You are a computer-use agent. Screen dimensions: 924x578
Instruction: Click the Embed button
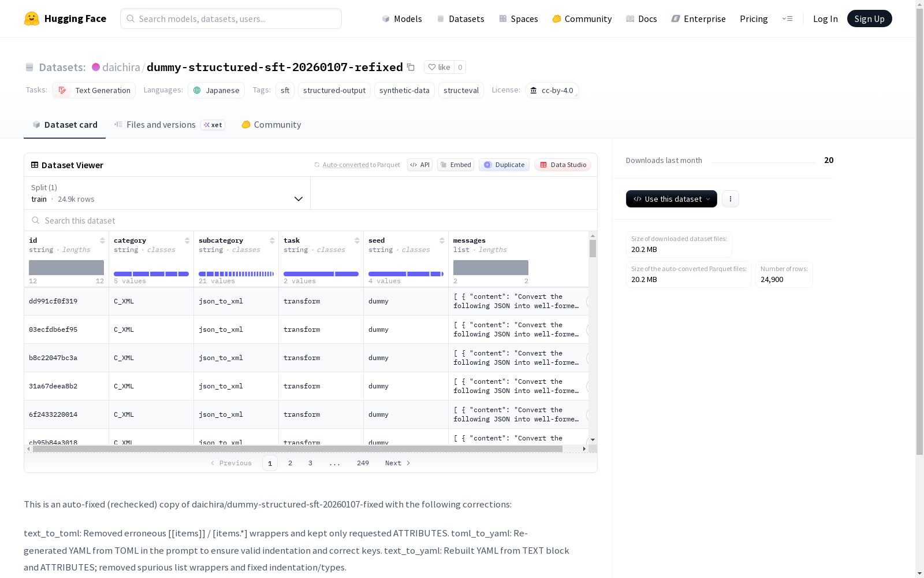coord(456,165)
